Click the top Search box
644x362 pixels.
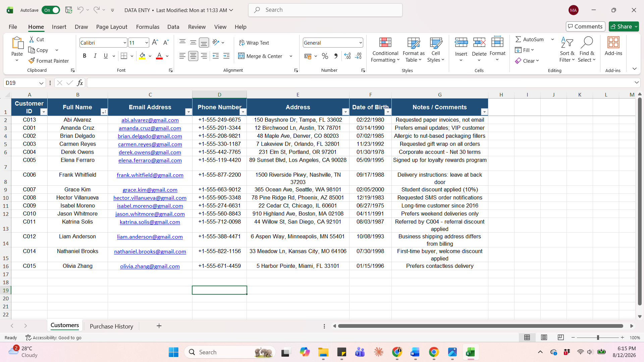pos(325,10)
